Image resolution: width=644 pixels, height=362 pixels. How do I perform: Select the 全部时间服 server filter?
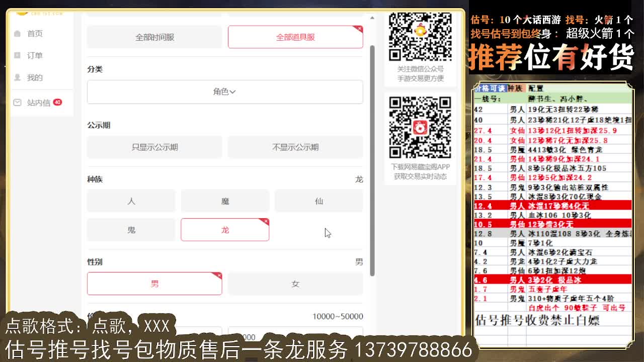(x=154, y=37)
